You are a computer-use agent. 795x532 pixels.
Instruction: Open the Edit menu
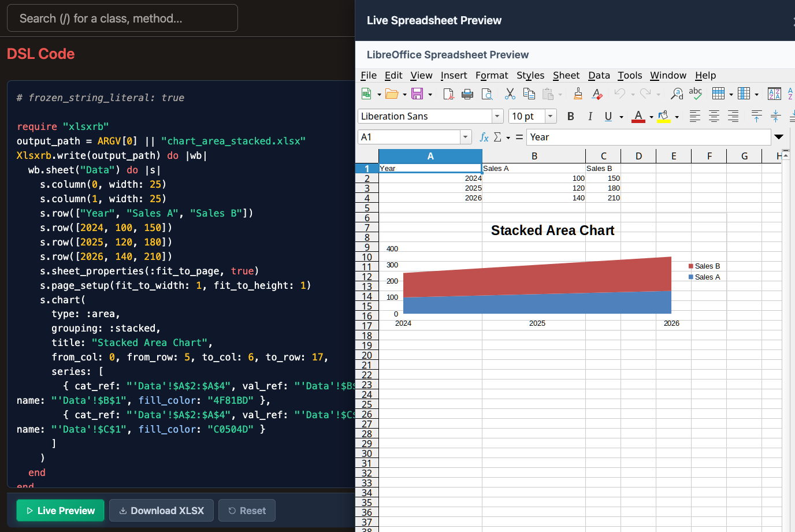click(393, 75)
